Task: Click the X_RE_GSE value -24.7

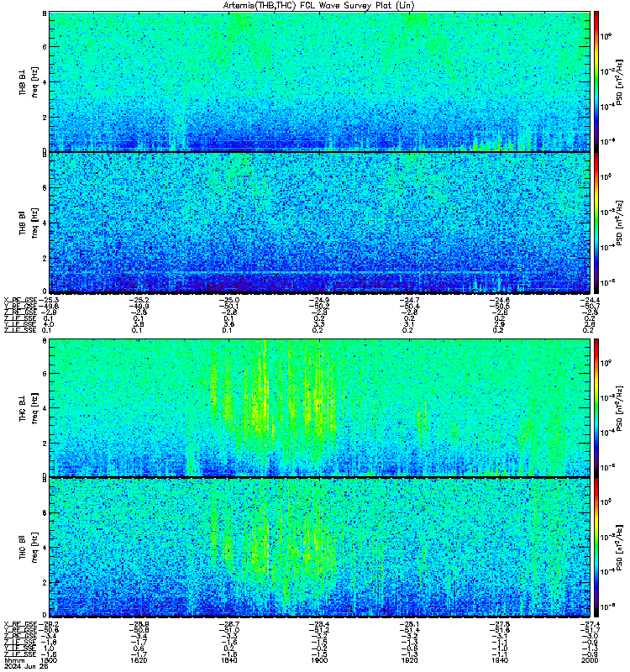Action: click(x=409, y=300)
